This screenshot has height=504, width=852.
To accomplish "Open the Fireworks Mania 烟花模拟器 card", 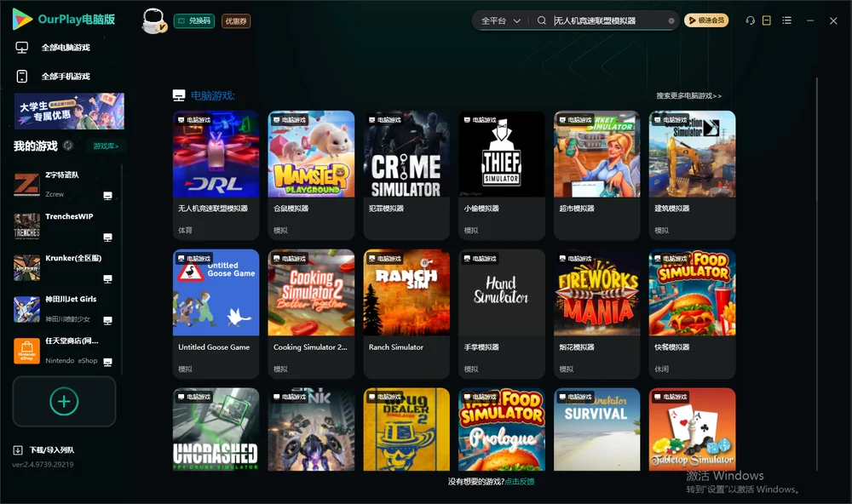I will (596, 313).
